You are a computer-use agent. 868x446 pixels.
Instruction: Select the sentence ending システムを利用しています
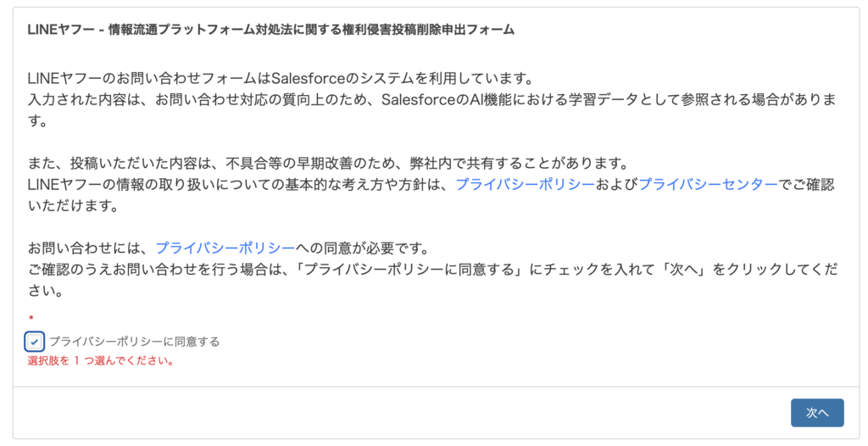coord(280,79)
